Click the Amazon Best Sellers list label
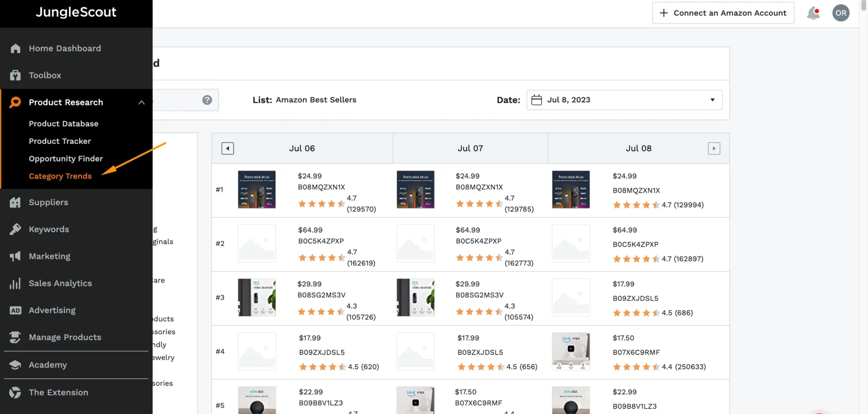868x414 pixels. click(x=316, y=100)
